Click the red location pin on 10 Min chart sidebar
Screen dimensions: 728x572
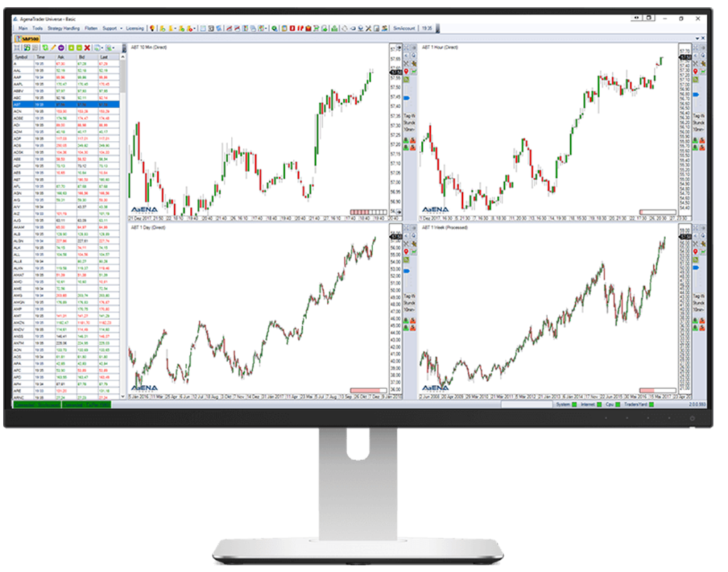click(x=406, y=71)
